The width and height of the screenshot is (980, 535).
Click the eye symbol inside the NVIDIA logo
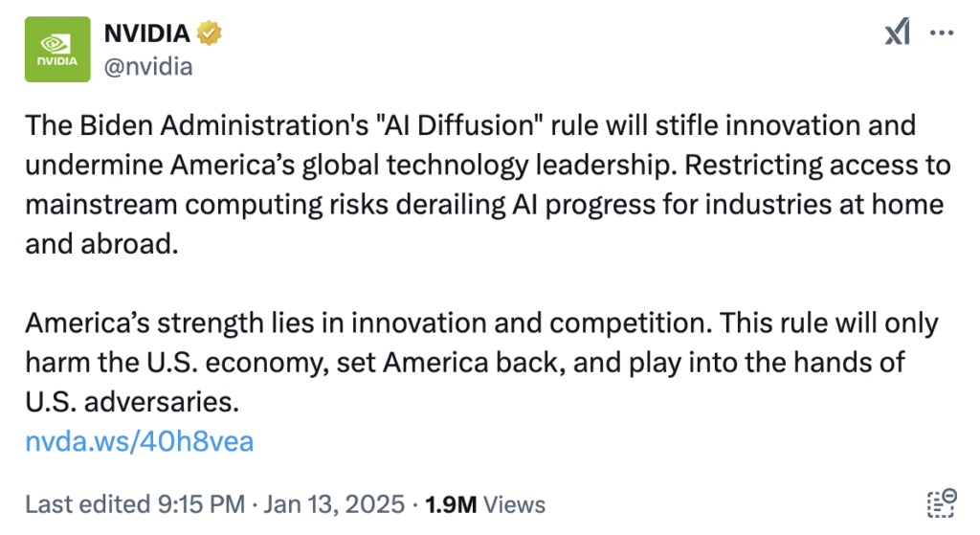(x=56, y=42)
